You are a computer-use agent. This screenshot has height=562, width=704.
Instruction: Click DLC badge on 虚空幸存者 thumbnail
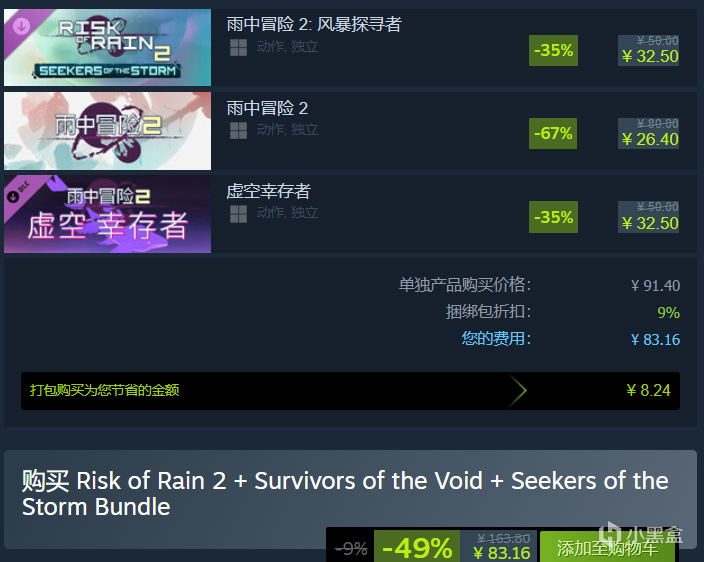pos(18,192)
